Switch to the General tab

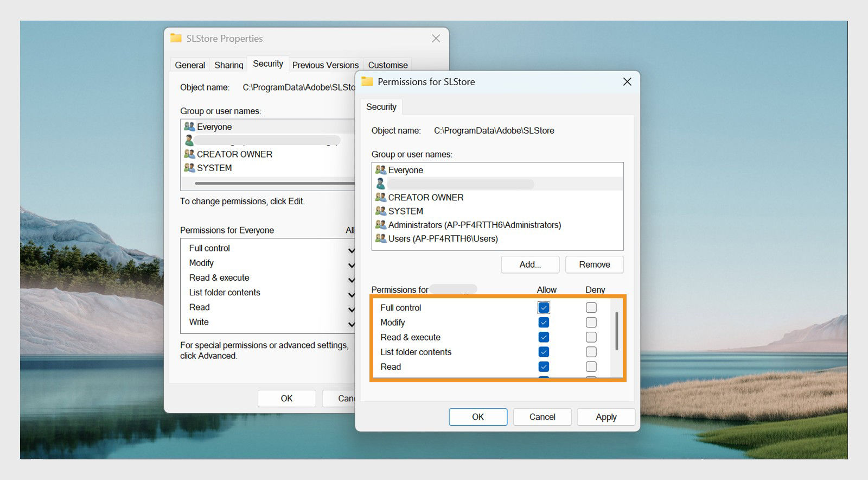coord(190,65)
